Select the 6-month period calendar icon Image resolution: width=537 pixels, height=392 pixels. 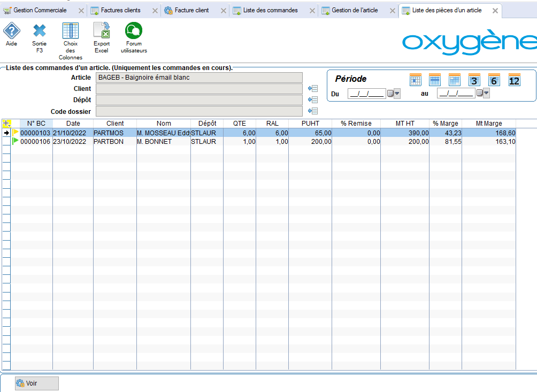tap(494, 80)
